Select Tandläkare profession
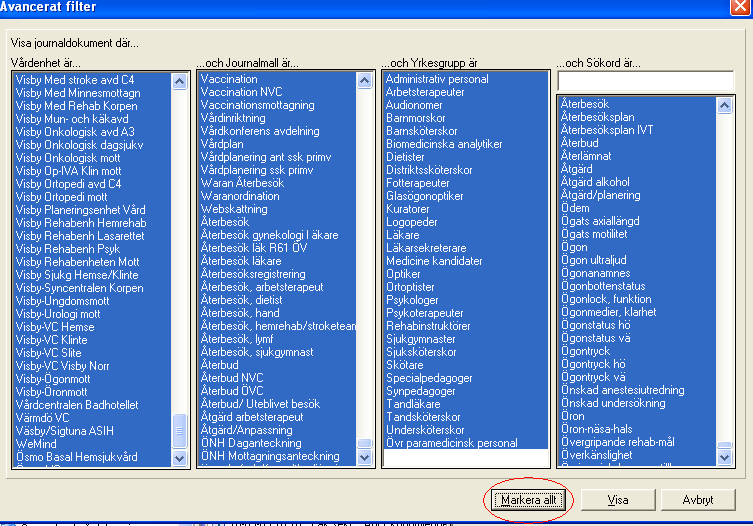The image size is (753, 526). coord(413,404)
